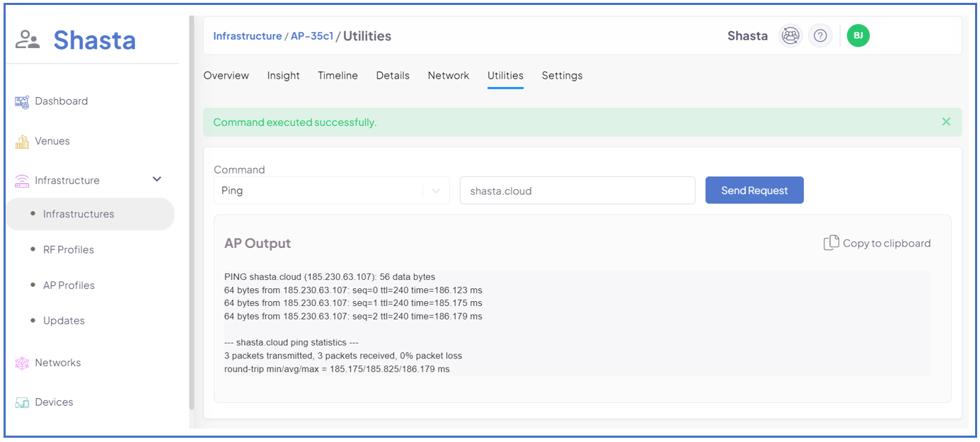The image size is (980, 442).
Task: Open Venues in the sidebar
Action: coord(52,141)
